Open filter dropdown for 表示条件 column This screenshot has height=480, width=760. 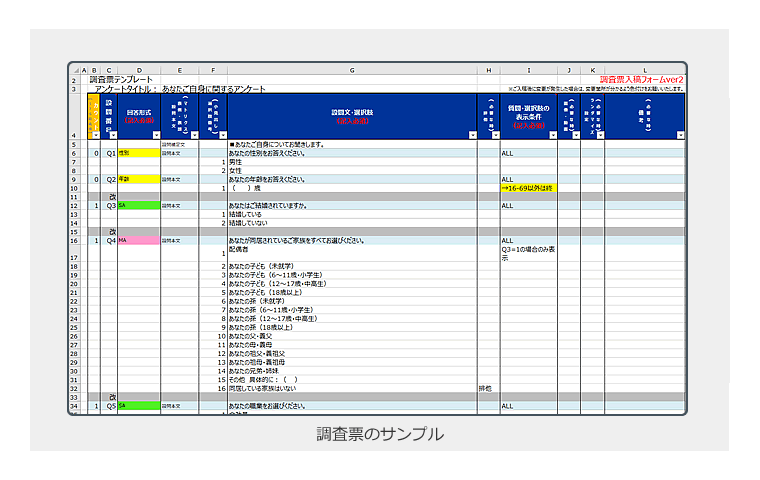tap(553, 135)
